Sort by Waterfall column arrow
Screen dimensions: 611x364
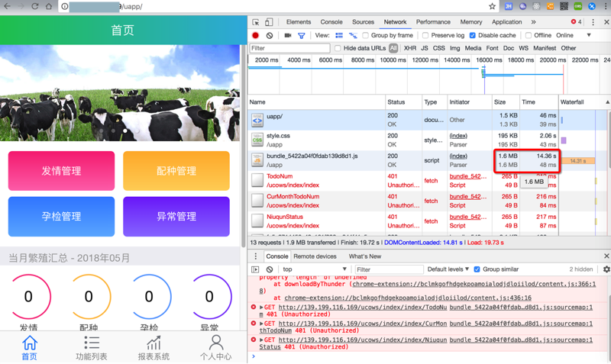pyautogui.click(x=607, y=102)
